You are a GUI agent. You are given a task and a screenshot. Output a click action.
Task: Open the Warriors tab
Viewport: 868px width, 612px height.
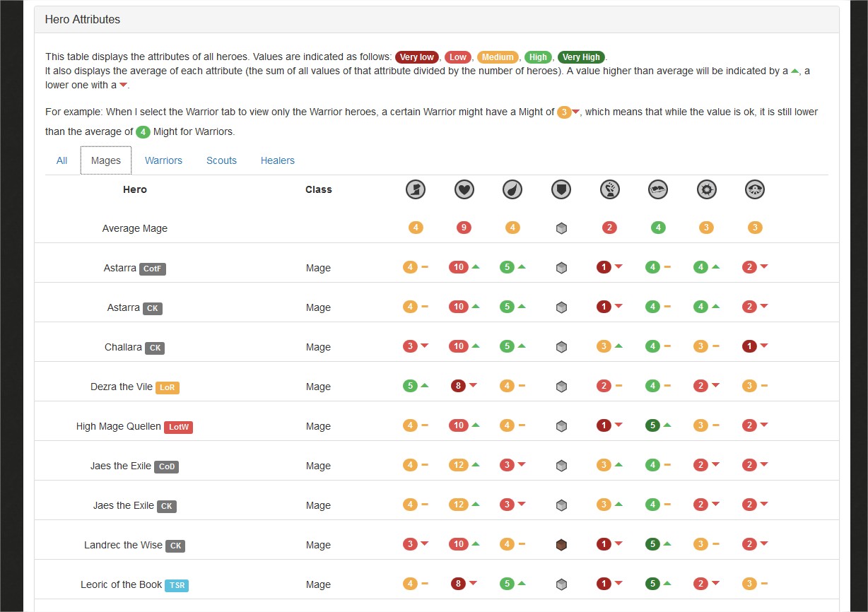coord(163,160)
